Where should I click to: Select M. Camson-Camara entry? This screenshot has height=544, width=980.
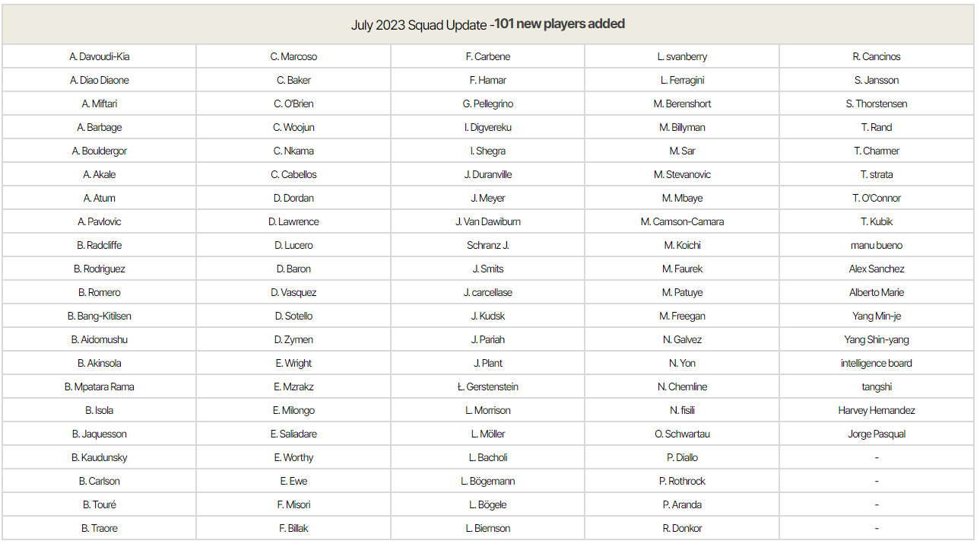682,222
